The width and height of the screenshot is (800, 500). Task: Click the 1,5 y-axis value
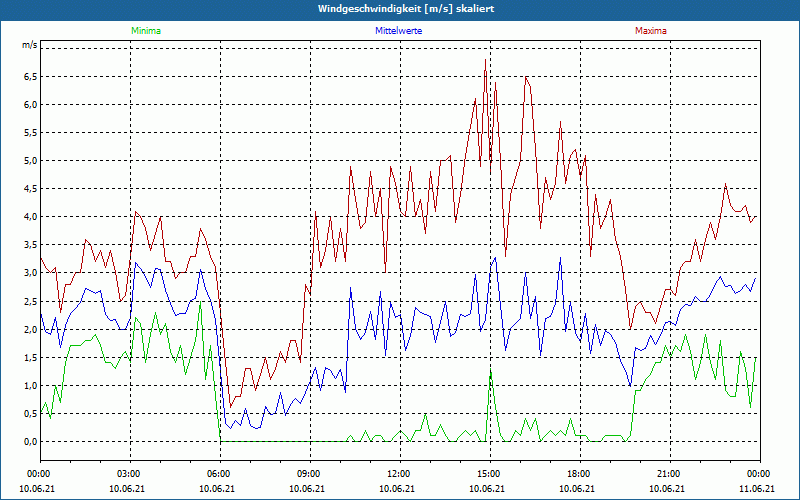(x=30, y=358)
